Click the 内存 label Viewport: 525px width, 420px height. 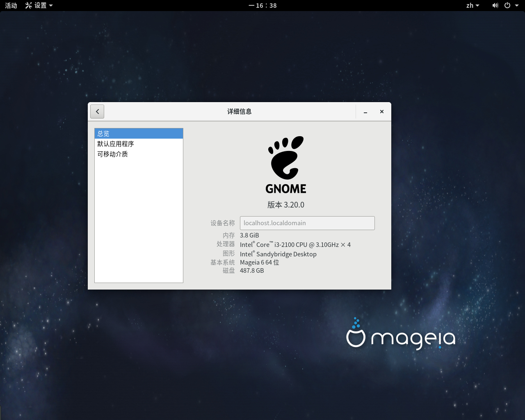[x=229, y=235]
